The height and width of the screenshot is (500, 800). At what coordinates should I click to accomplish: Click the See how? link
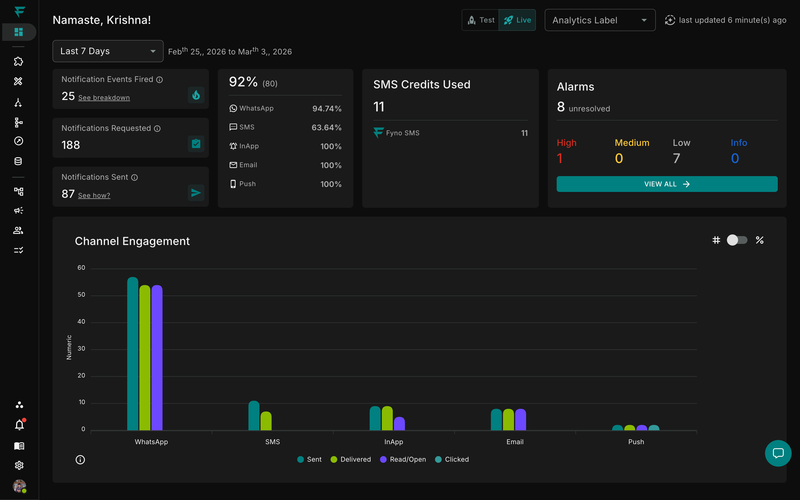coord(94,195)
